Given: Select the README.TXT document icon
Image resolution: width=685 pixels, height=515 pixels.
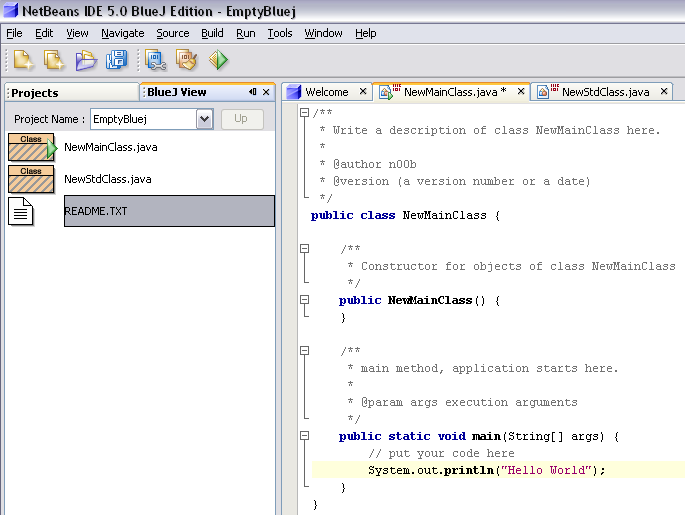Looking at the screenshot, I should (21, 211).
